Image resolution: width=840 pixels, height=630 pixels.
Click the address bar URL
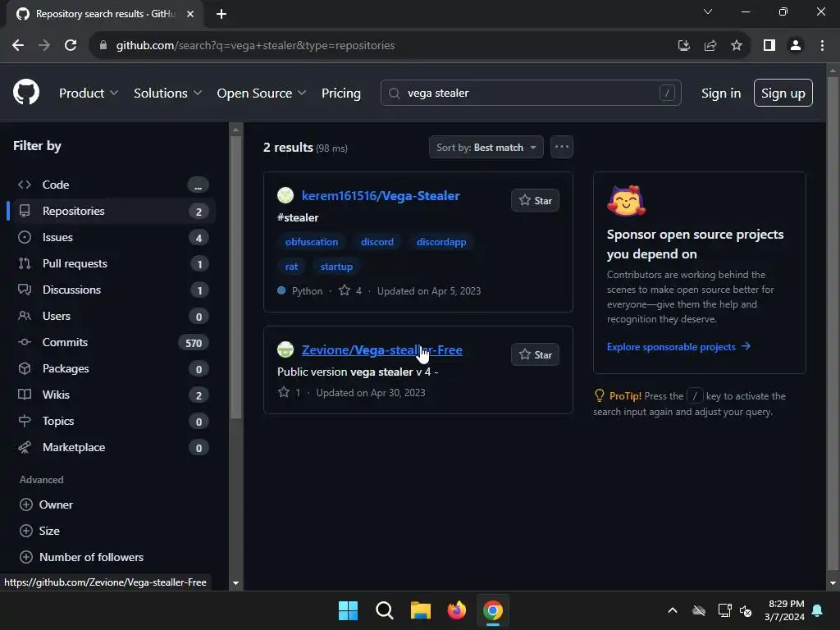(256, 46)
